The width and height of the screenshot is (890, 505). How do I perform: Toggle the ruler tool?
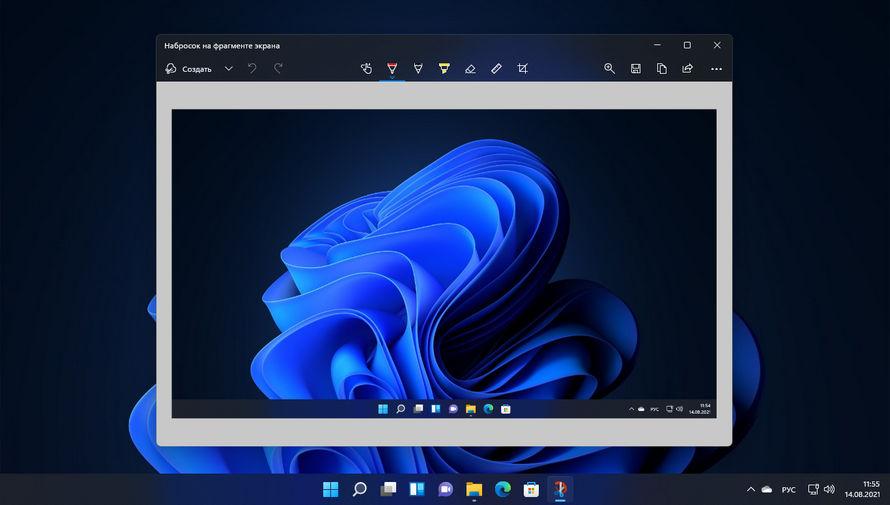pos(496,69)
